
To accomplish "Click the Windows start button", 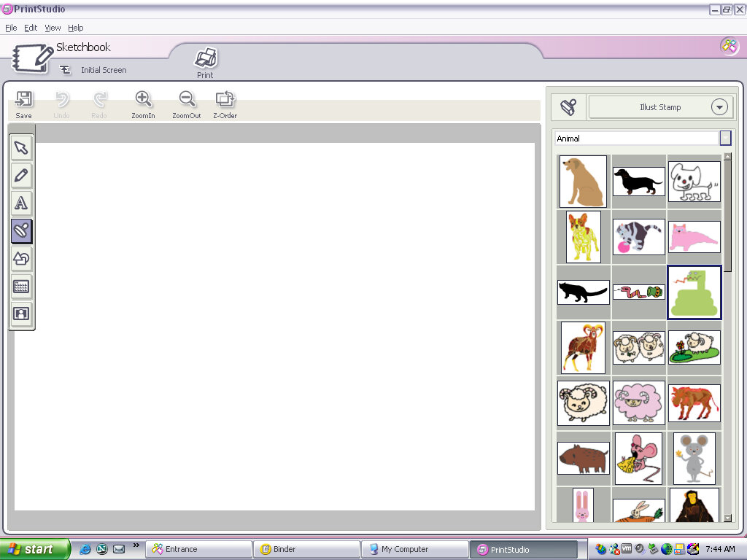I will tap(34, 549).
